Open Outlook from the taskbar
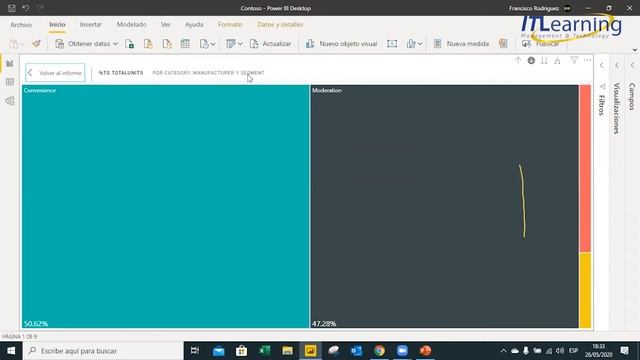The image size is (640, 360). (356, 351)
